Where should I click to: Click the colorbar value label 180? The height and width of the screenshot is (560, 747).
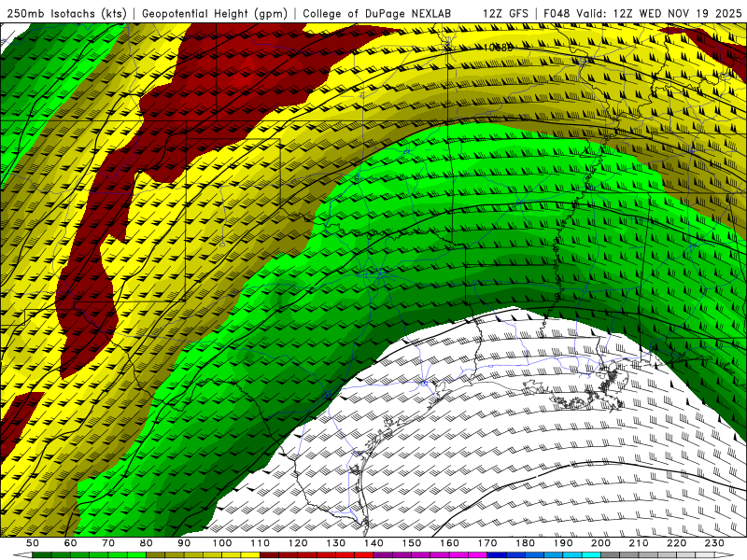525,543
